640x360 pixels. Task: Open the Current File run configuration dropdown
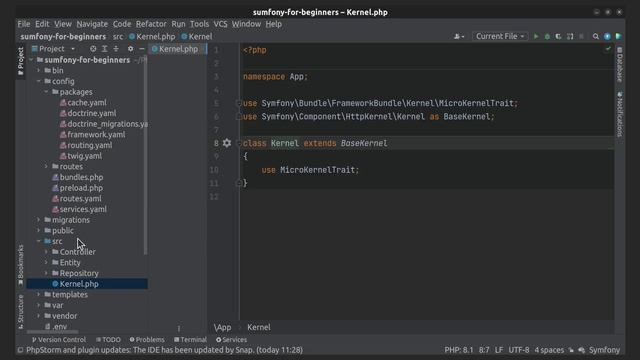point(500,36)
